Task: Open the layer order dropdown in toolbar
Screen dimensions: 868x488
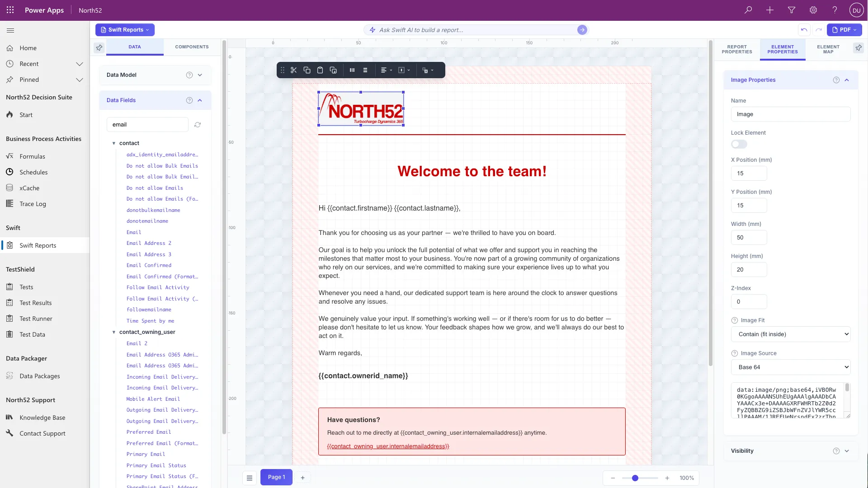Action: click(428, 70)
